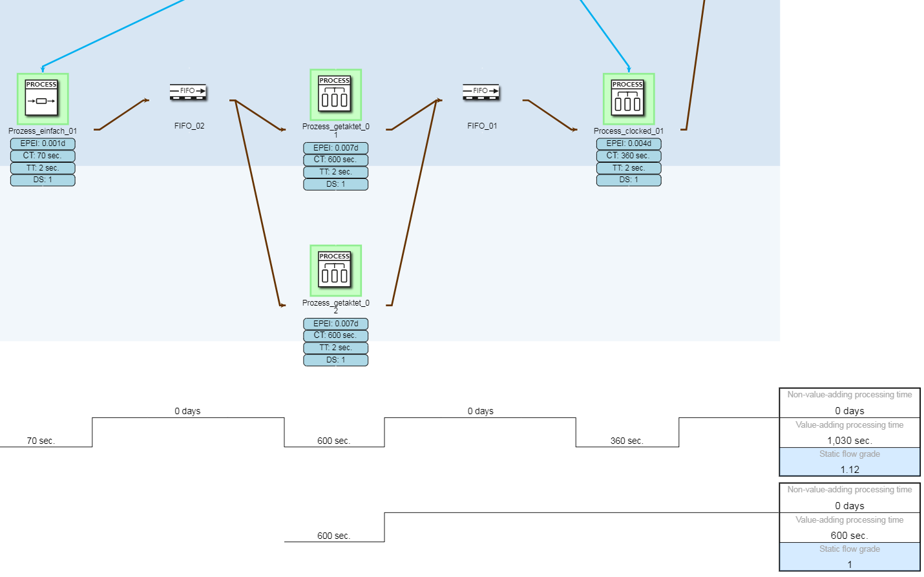Viewport: 924px width, 577px height.
Task: Select the upper Prozess_getaktet_01 process icon
Action: coord(335,95)
